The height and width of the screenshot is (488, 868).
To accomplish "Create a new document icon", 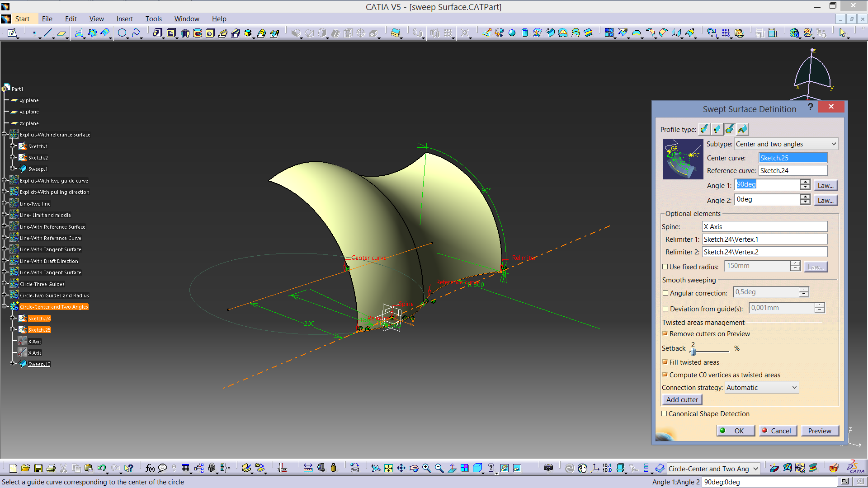I will [x=13, y=468].
